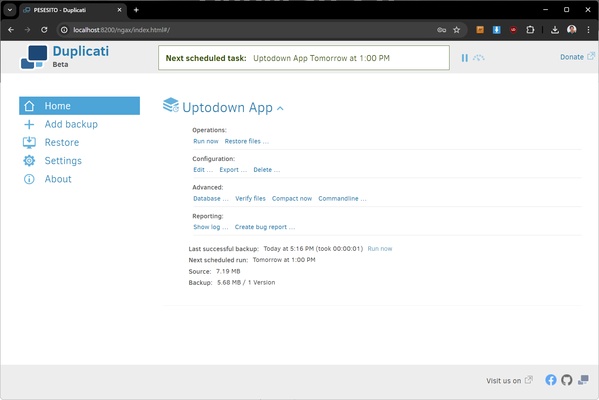
Task: Click Verify files link
Action: click(x=250, y=199)
